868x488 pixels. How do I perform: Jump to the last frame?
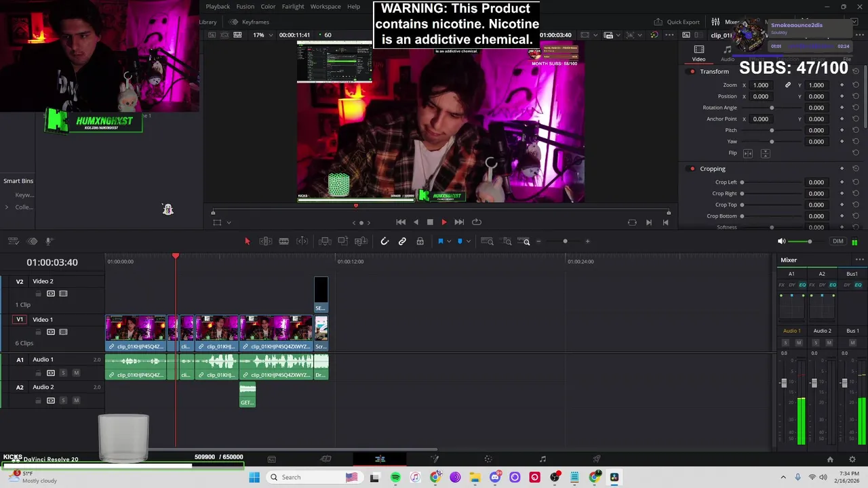click(459, 222)
